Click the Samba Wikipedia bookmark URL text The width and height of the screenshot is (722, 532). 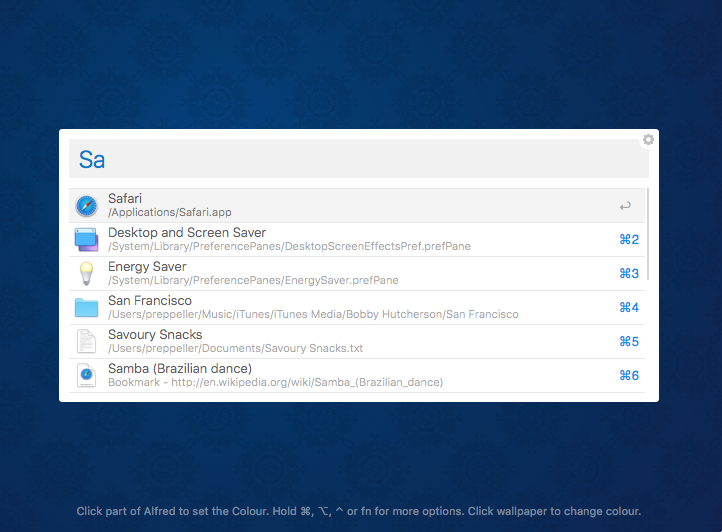(275, 383)
